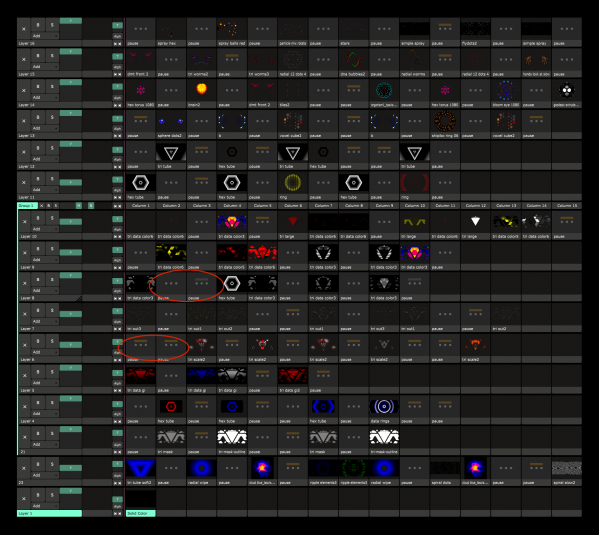
Task: Trigger the brain2 clip on Layer 14
Action: tap(201, 89)
